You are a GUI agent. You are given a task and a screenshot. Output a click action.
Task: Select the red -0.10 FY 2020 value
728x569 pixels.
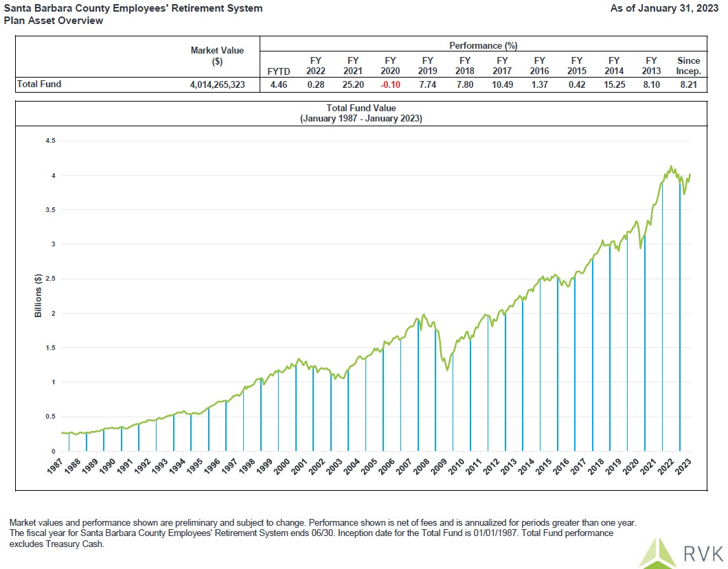coord(390,85)
